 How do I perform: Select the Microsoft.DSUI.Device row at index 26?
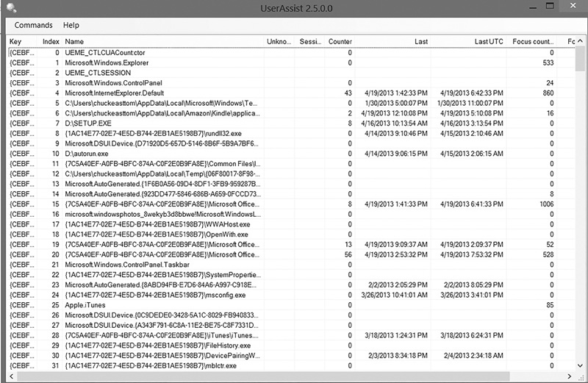click(291, 315)
